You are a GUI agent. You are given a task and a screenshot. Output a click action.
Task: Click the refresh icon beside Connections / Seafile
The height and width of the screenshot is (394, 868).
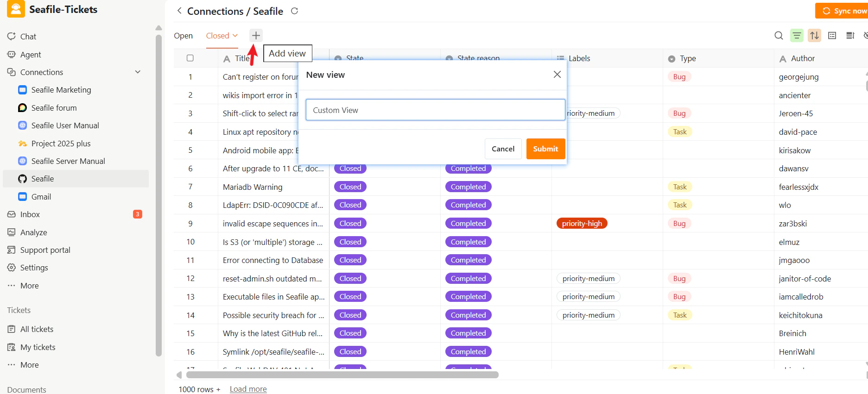294,11
